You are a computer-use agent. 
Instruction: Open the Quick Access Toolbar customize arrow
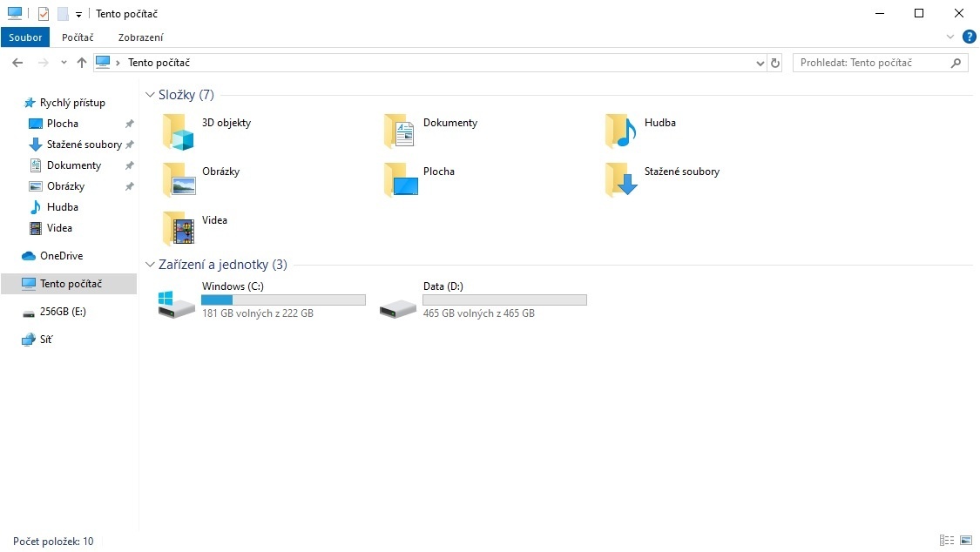[x=78, y=14]
